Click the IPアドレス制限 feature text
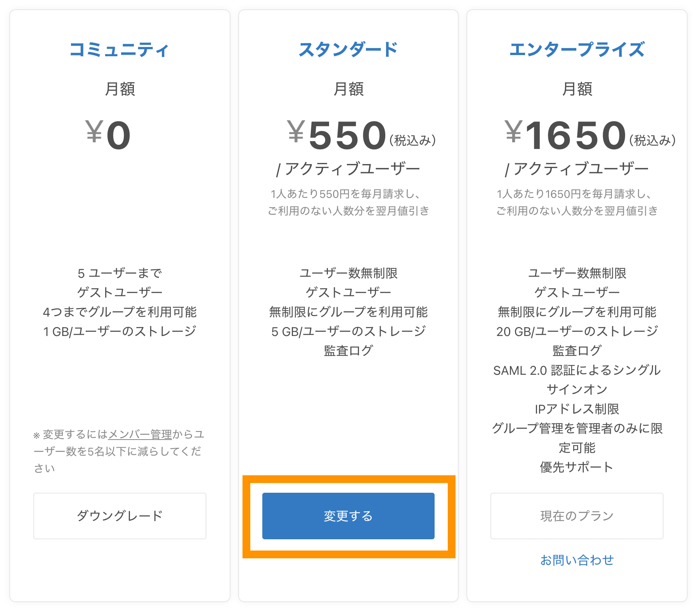 577,409
